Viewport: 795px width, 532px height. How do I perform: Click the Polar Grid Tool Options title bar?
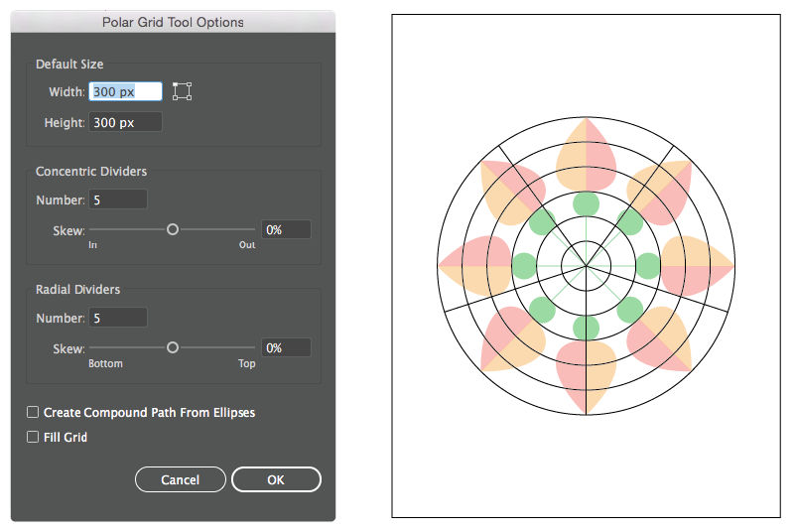click(173, 21)
